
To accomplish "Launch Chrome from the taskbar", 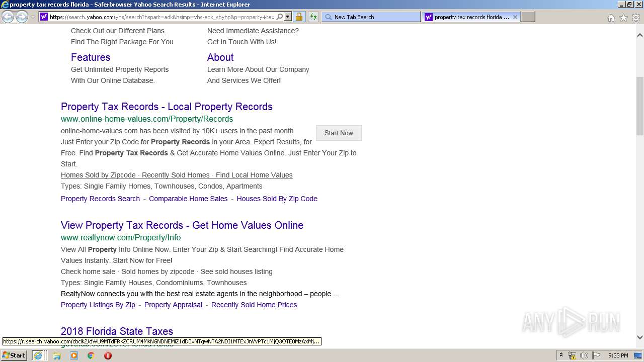I will pyautogui.click(x=91, y=355).
